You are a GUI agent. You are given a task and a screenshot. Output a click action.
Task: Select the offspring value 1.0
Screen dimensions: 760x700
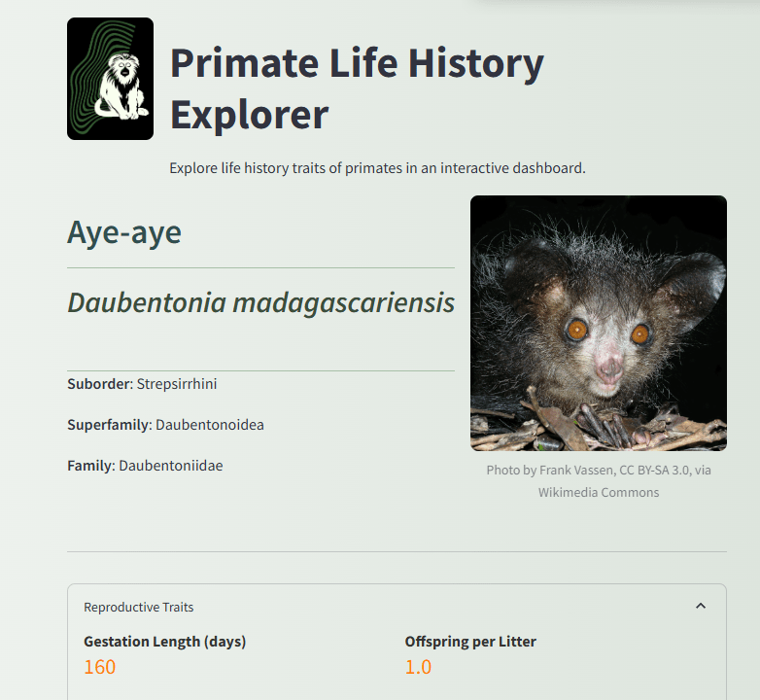point(418,667)
